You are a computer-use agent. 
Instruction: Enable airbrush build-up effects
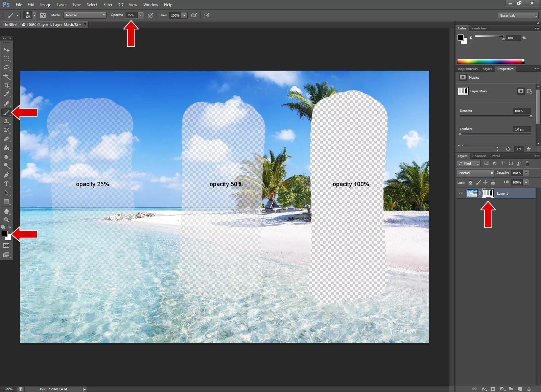(x=194, y=15)
